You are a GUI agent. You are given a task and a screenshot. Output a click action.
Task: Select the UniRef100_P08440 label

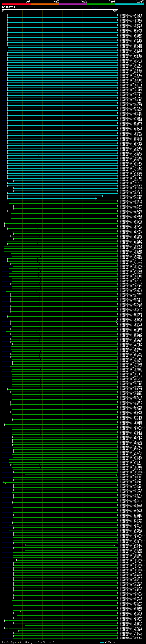click(131, 110)
